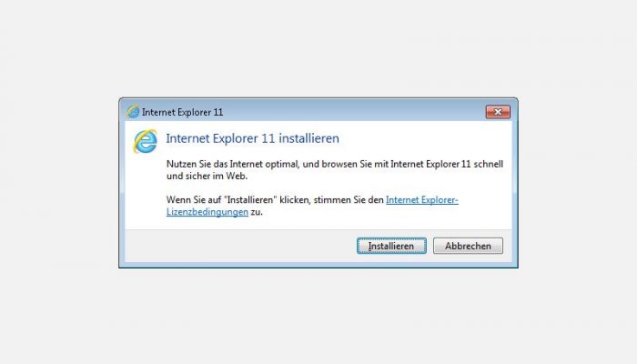This screenshot has width=637, height=364.
Task: Open the Lizenzbedingungen link
Action: 207,212
